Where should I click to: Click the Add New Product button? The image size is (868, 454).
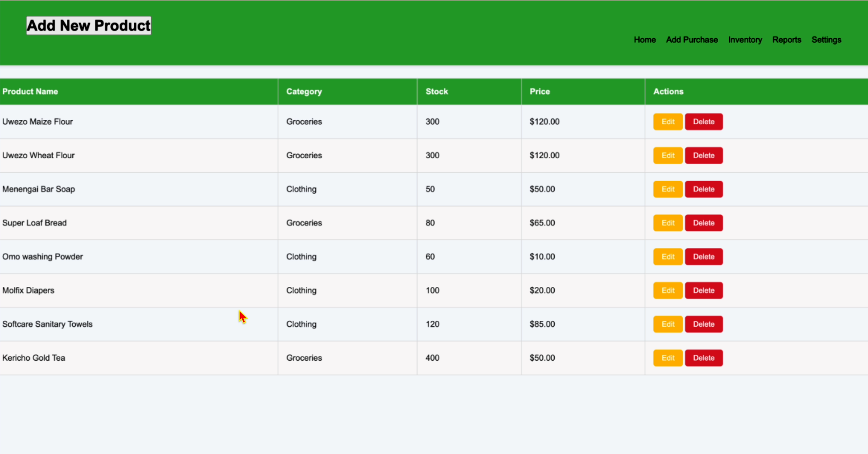[x=89, y=26]
